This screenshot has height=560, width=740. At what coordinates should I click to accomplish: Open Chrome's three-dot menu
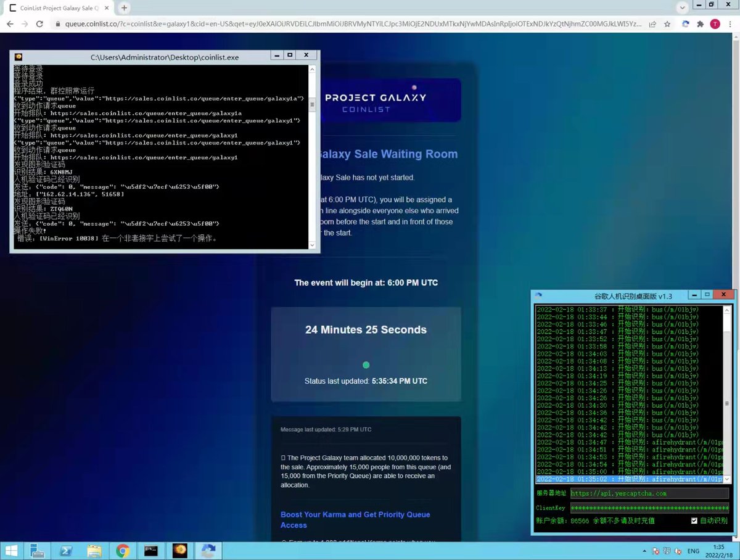(x=730, y=24)
